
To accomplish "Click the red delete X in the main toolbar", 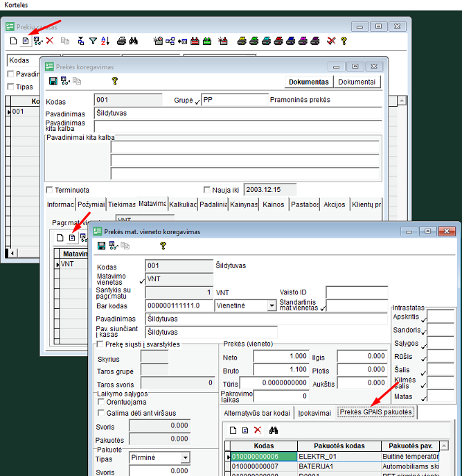I will tap(49, 42).
